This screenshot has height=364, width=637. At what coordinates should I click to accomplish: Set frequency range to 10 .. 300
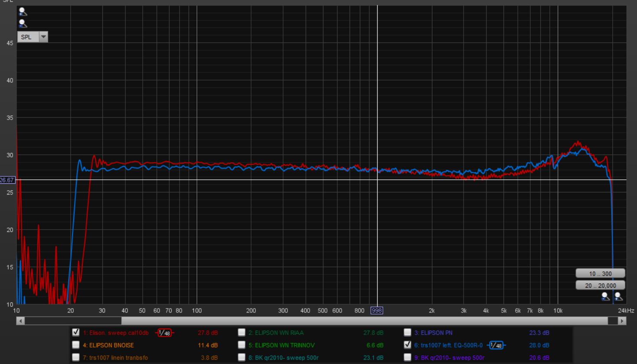click(x=600, y=273)
